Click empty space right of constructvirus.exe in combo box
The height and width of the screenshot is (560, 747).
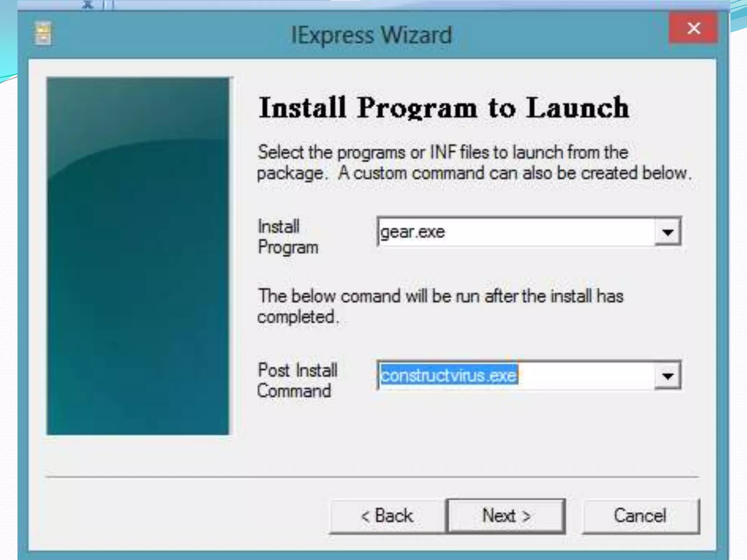coord(586,376)
